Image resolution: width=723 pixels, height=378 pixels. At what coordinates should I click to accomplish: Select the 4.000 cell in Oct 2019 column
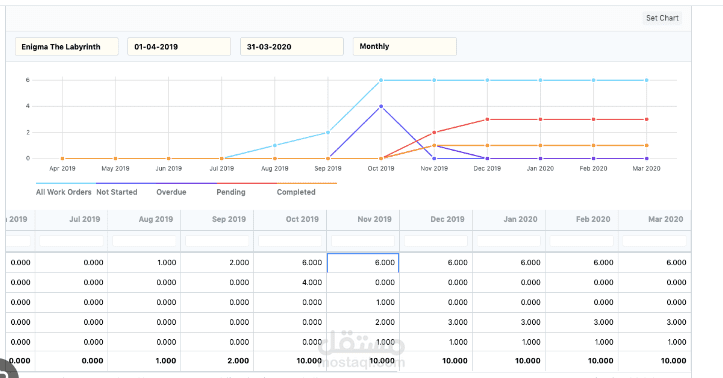click(x=290, y=282)
